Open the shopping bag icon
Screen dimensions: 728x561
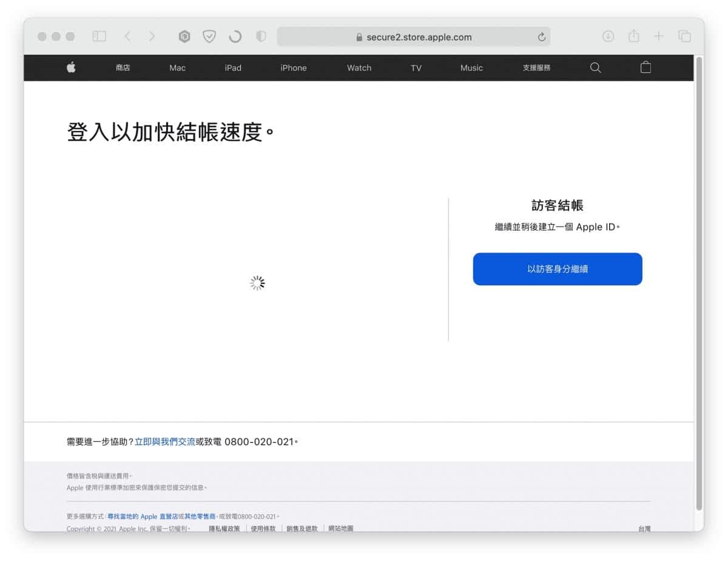[x=645, y=67]
